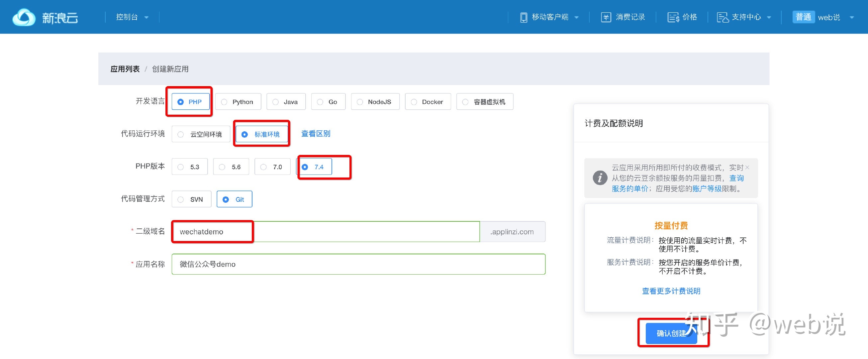Click the 应用名称 input field
Viewport: 868px width, 359px height.
[358, 264]
